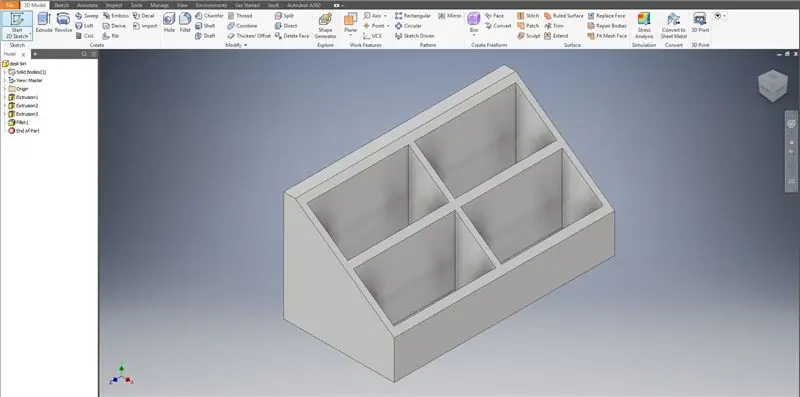Select the Extrude tool
800x397 pixels.
(x=44, y=23)
